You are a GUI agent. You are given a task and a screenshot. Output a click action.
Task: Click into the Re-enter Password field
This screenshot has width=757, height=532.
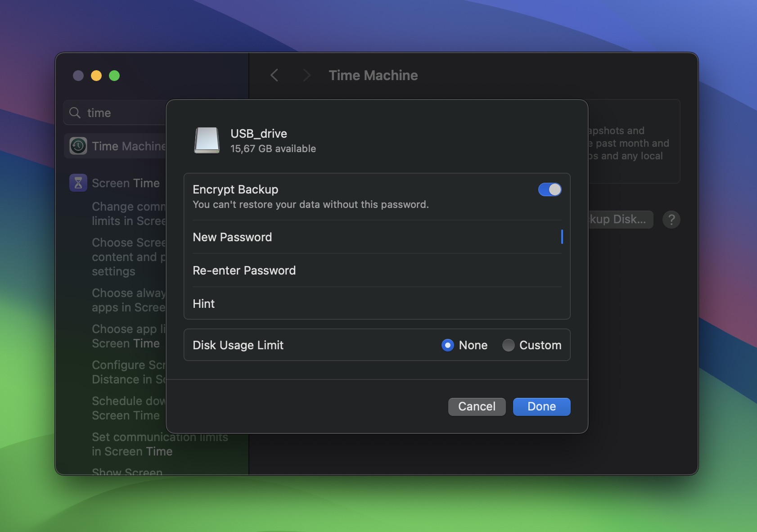point(377,271)
